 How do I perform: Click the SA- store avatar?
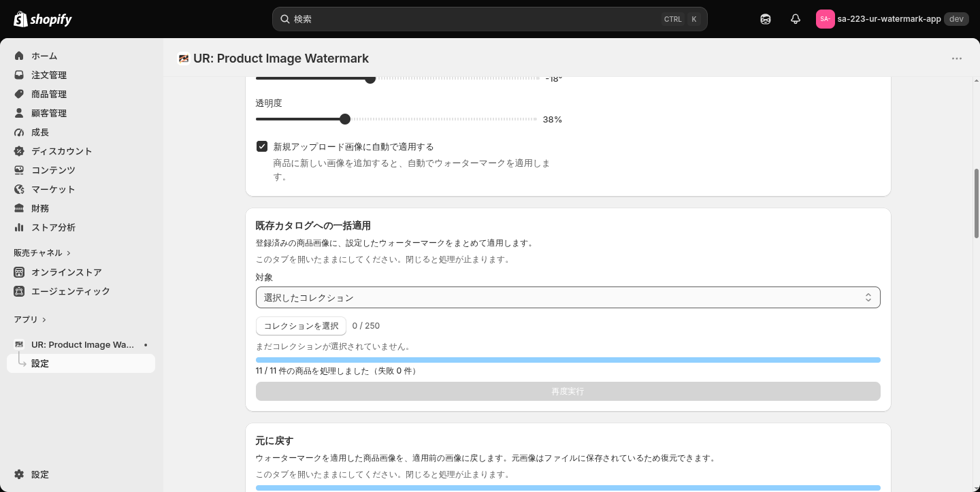[825, 19]
